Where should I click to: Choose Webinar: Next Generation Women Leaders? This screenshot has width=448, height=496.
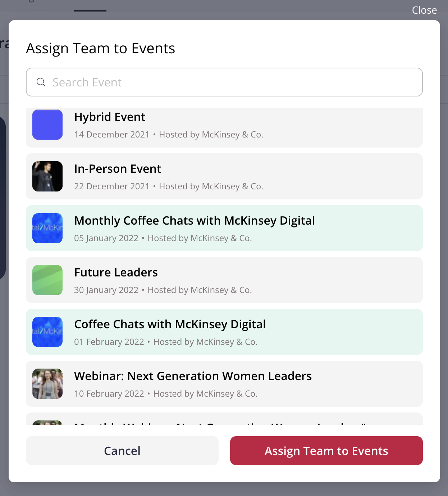[224, 384]
